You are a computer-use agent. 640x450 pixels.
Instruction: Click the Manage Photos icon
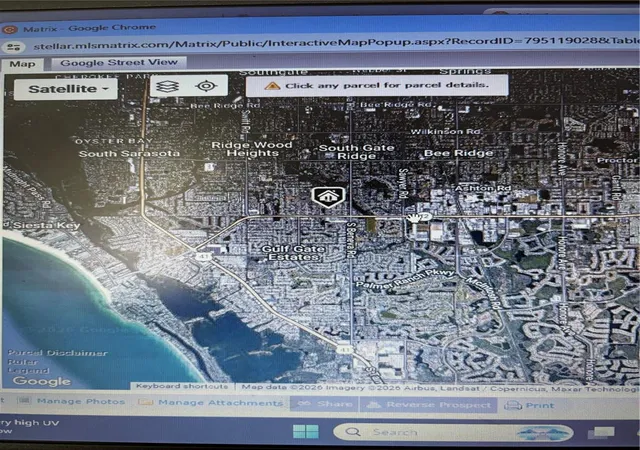(24, 401)
